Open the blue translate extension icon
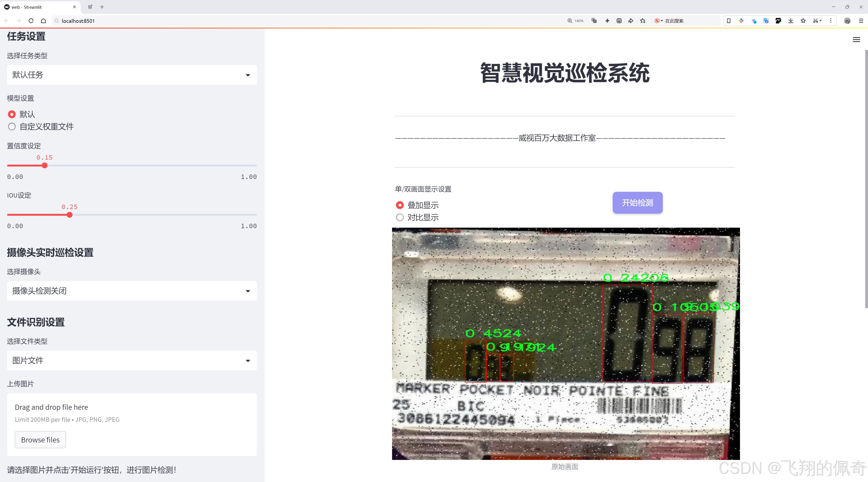The width and height of the screenshot is (868, 482). click(x=766, y=21)
